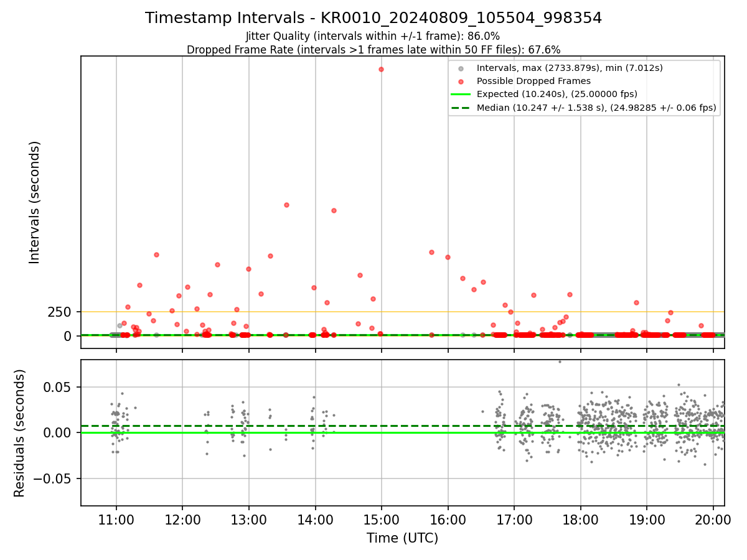Click the 'Residuals (seconds)' y-axis label
Image resolution: width=747 pixels, height=560 pixels.
20,433
